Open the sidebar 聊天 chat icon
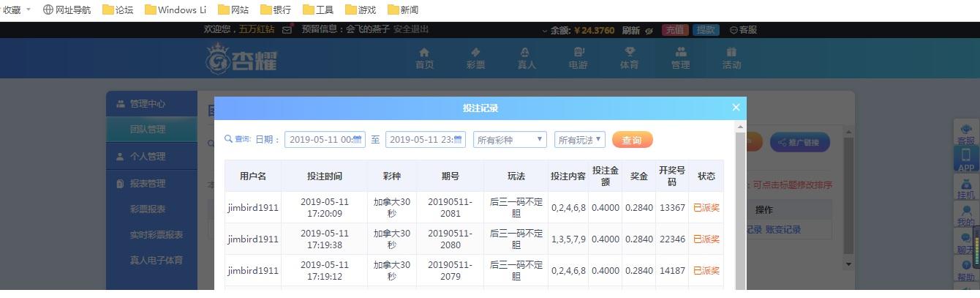The width and height of the screenshot is (980, 298). tap(966, 242)
